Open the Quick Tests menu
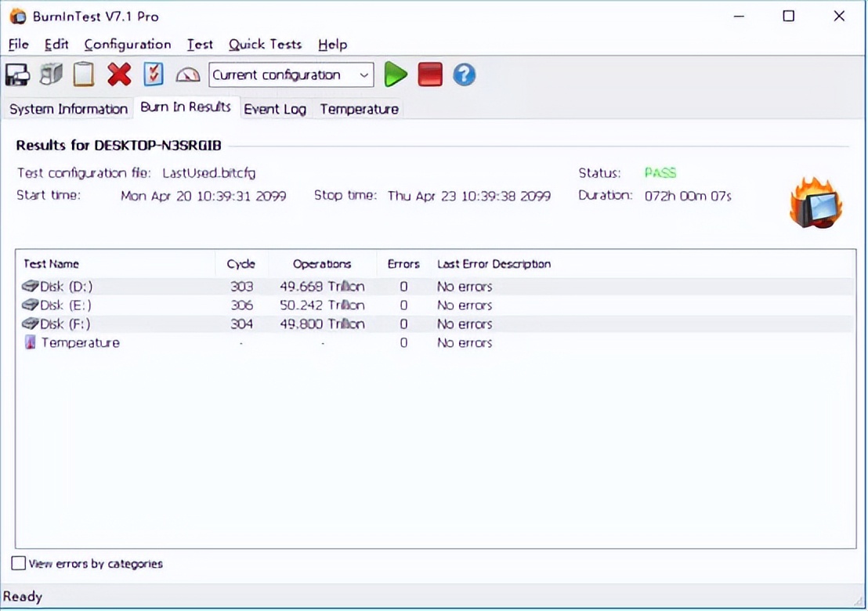868x611 pixels. coord(265,45)
